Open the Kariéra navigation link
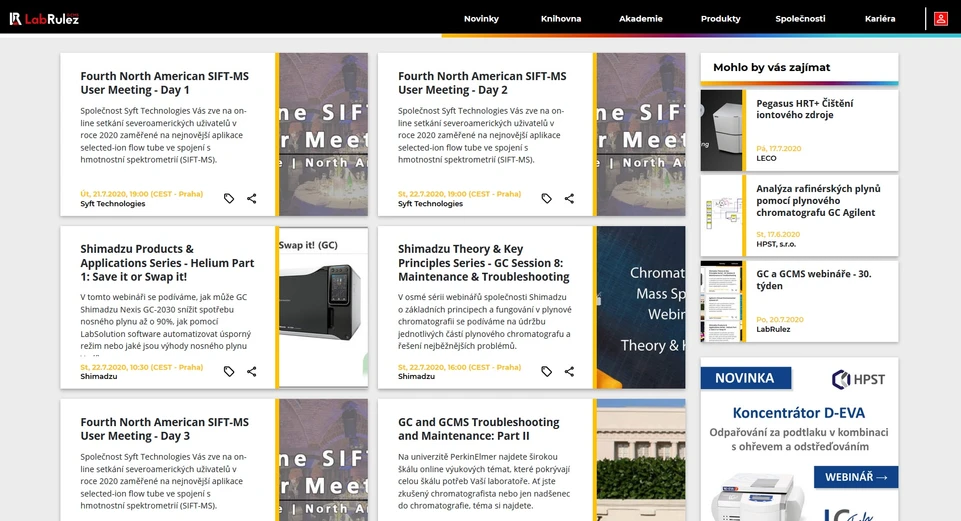This screenshot has height=521, width=961. pyautogui.click(x=880, y=18)
